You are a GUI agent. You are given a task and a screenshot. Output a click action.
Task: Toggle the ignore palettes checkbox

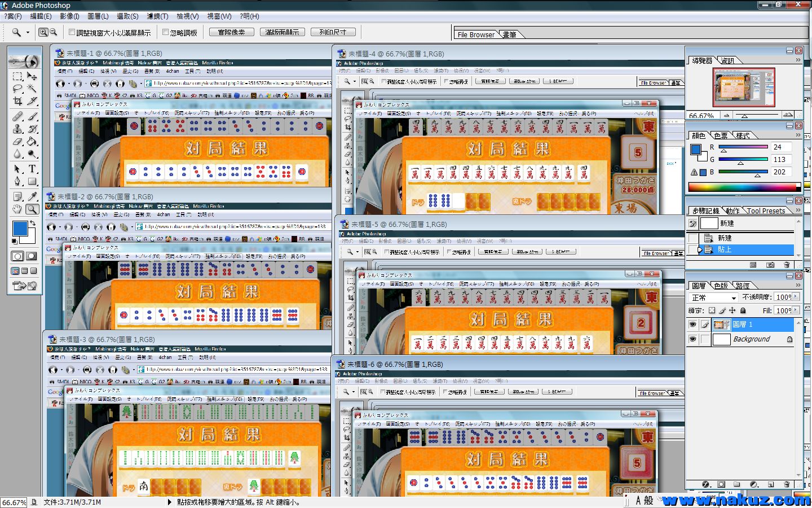(x=165, y=32)
